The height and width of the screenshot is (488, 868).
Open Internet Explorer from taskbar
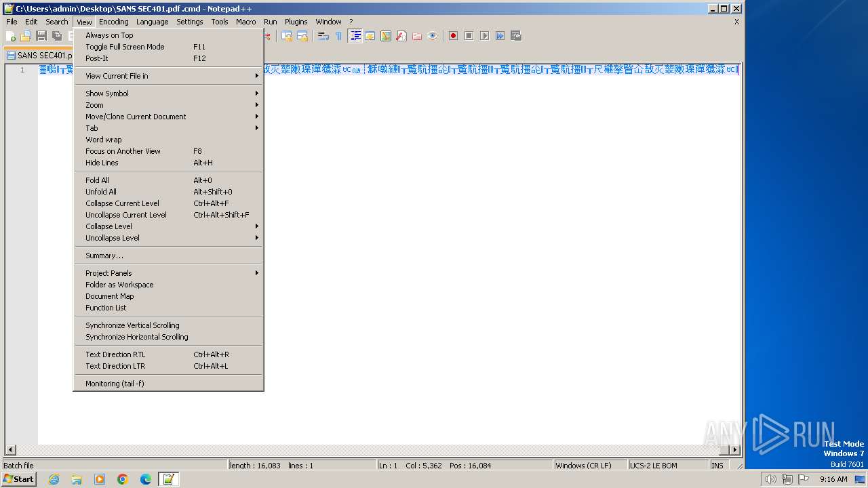54,479
